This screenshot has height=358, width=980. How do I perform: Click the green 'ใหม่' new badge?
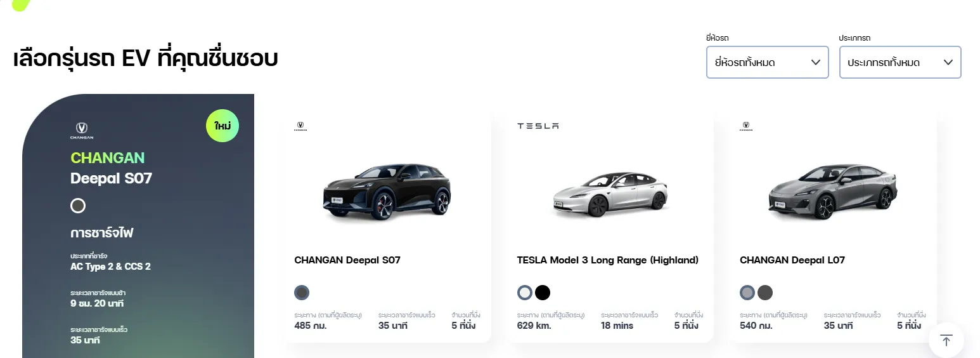222,126
